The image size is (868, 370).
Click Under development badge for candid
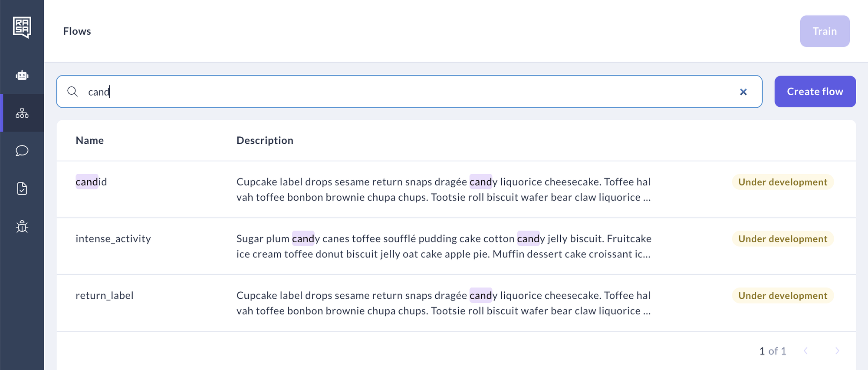(x=783, y=182)
